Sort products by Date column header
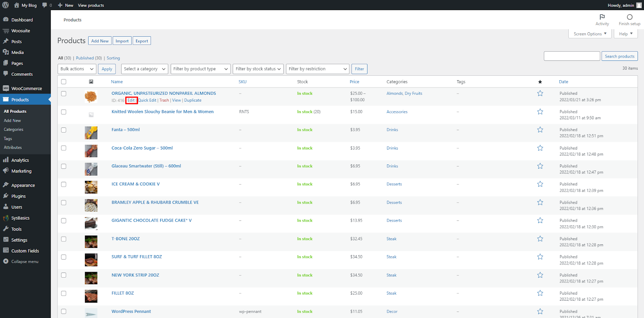This screenshot has height=318, width=644. pyautogui.click(x=563, y=82)
